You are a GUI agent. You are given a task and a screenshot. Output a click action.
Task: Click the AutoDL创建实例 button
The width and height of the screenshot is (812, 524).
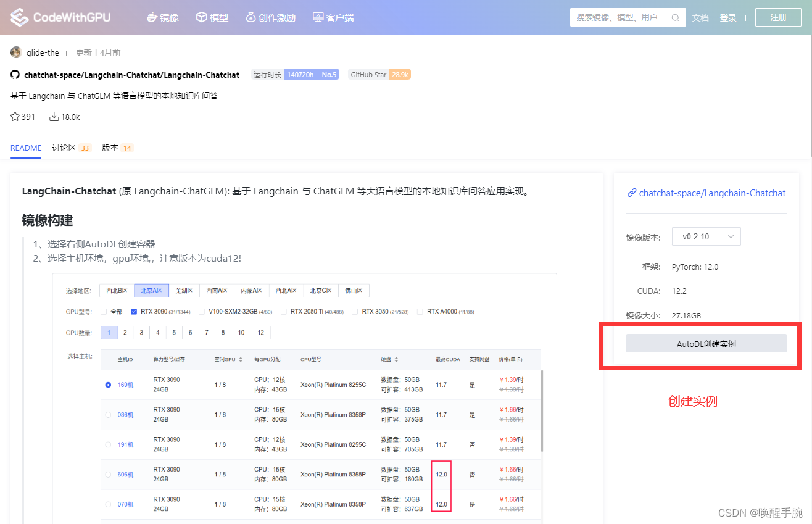pyautogui.click(x=706, y=343)
